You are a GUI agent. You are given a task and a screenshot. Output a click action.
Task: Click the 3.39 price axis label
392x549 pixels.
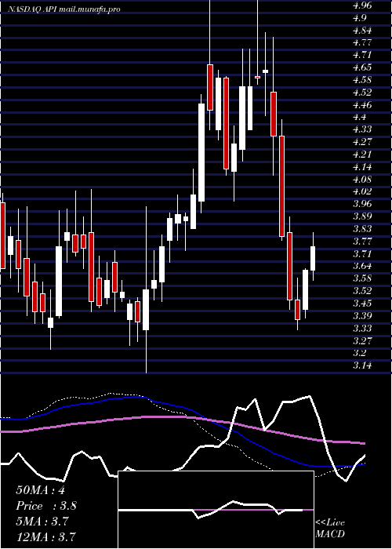tap(363, 316)
